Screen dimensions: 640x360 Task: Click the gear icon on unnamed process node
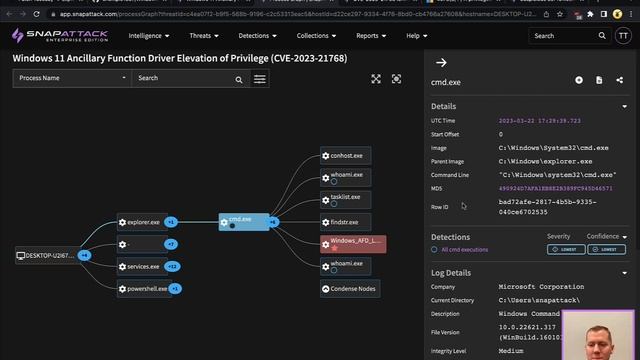coord(122,244)
